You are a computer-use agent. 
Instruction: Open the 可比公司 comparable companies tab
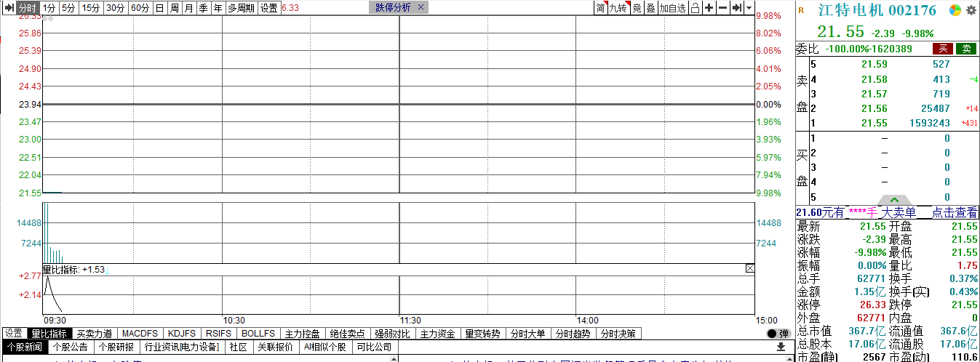tap(374, 347)
